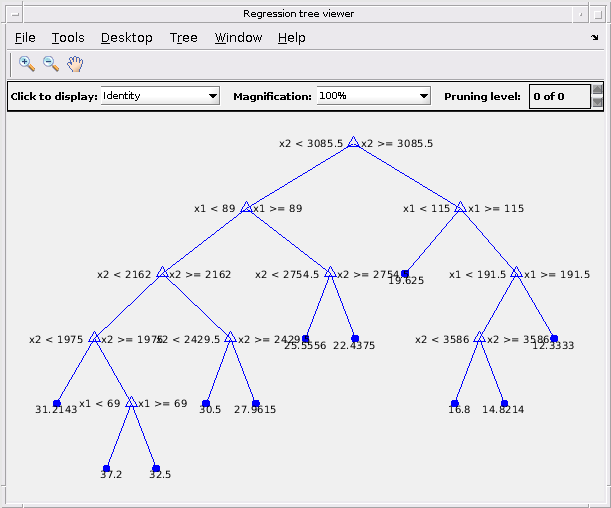This screenshot has height=508, width=611.
Task: Decrease pruning level with down arrow
Action: [597, 102]
